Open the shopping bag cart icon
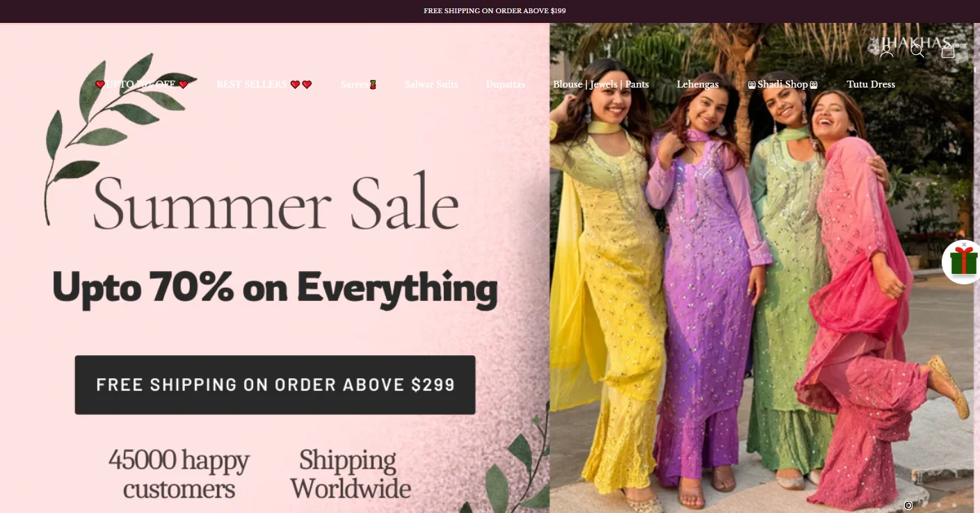 pos(947,51)
